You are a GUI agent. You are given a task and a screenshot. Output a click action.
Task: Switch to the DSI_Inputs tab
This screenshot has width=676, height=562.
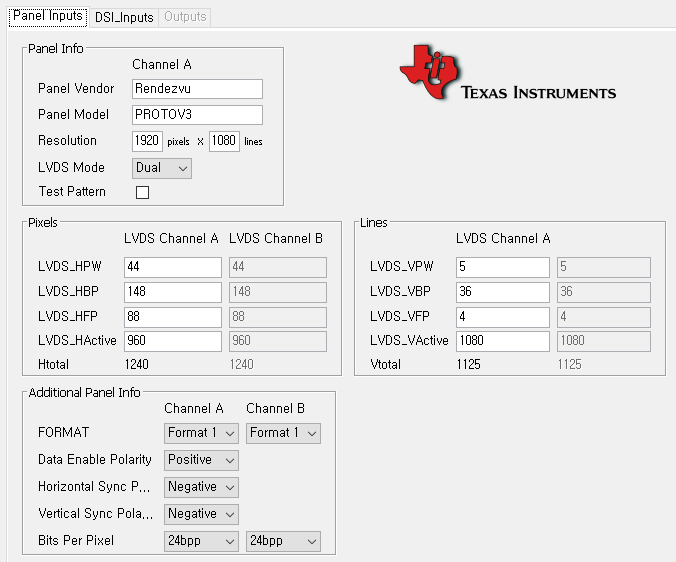pos(124,17)
